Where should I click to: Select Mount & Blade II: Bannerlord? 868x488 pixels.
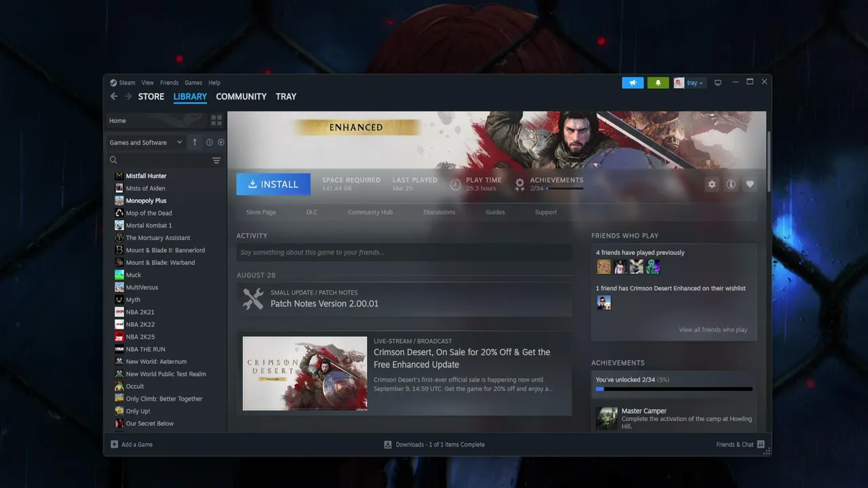pyautogui.click(x=165, y=250)
